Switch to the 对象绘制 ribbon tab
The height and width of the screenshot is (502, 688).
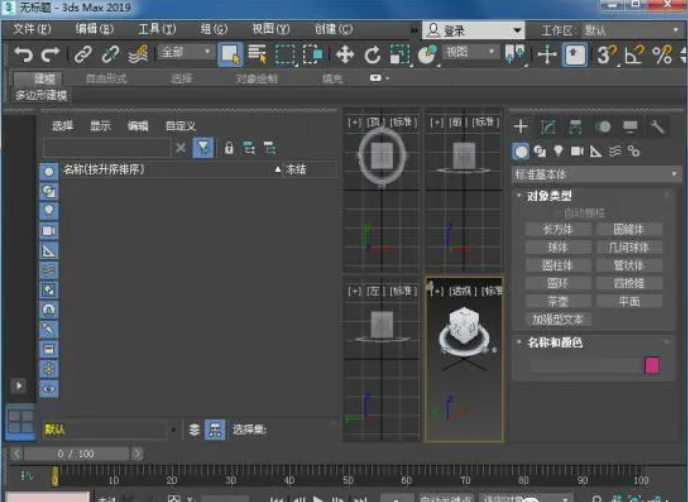(x=257, y=79)
